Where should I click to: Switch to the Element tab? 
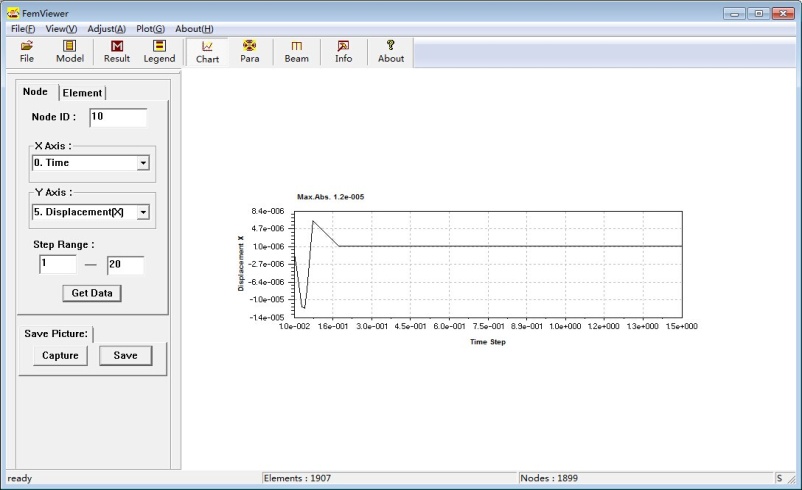[82, 93]
